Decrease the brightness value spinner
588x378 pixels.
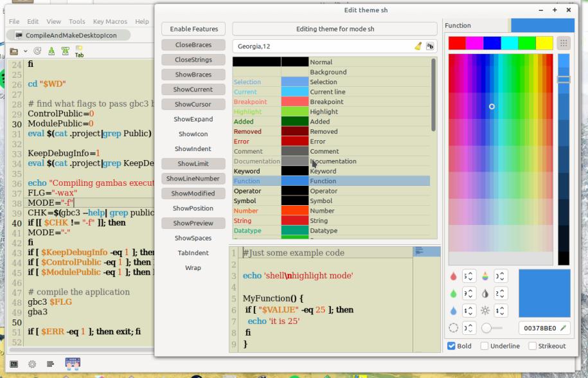click(x=503, y=313)
